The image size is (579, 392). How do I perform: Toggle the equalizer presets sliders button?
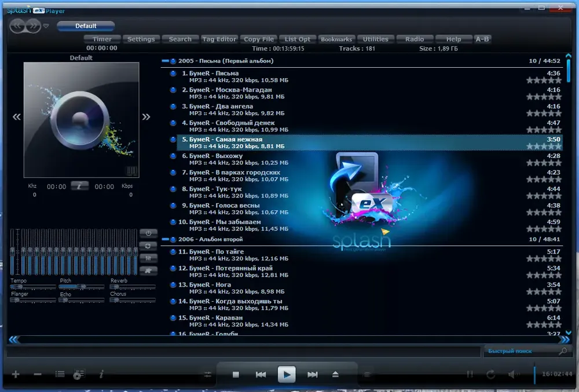[x=148, y=258]
